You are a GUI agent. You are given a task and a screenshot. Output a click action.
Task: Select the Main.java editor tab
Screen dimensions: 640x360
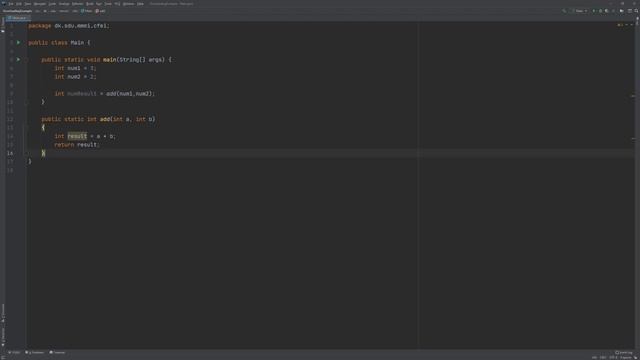[x=17, y=18]
